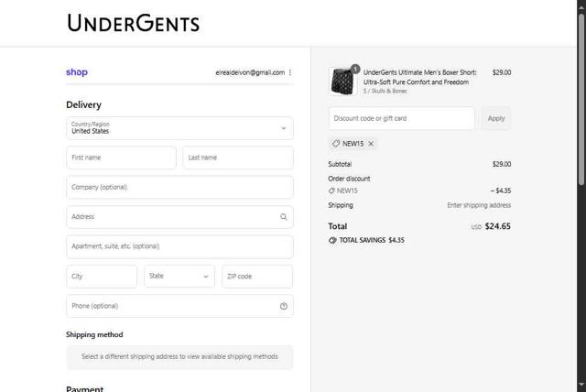Click the Shop pay logo
Screen dimensions: 586x392
coord(77,71)
